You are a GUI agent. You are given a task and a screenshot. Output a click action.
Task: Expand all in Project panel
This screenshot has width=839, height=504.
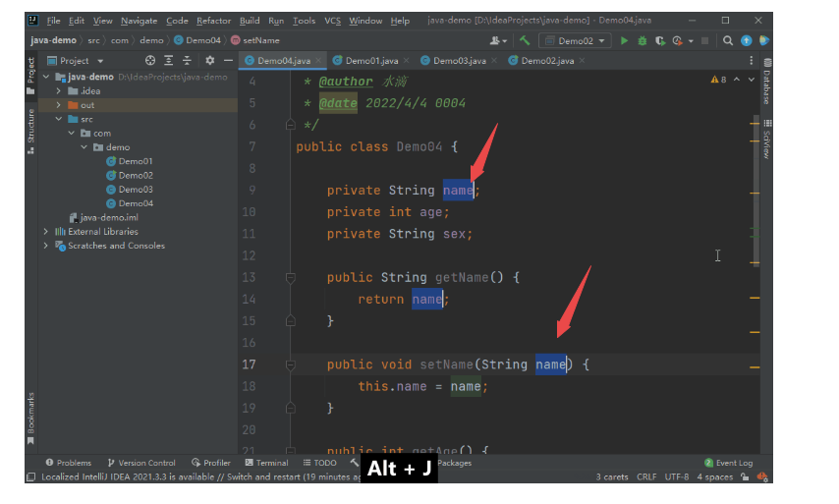click(169, 61)
